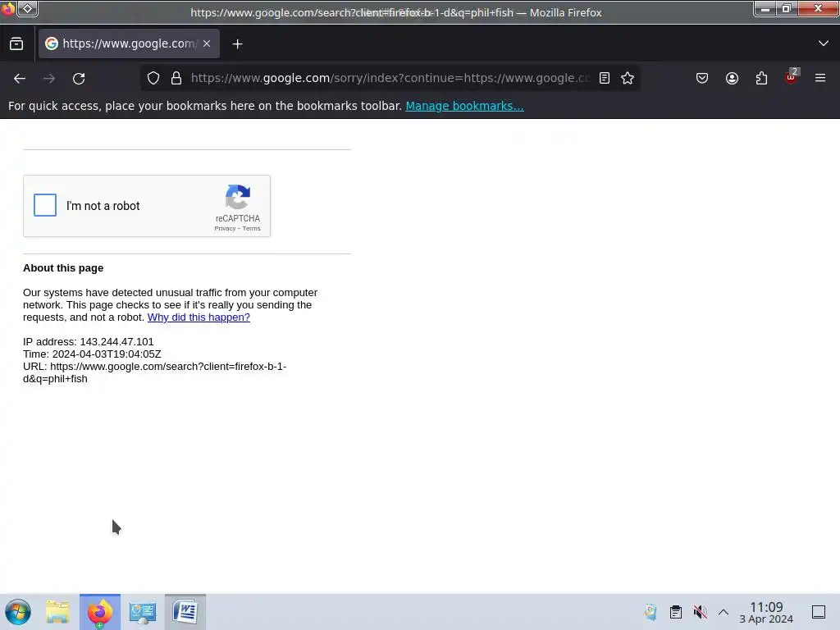Viewport: 840px width, 630px height.
Task: Click the notes tray icon
Action: (651, 612)
